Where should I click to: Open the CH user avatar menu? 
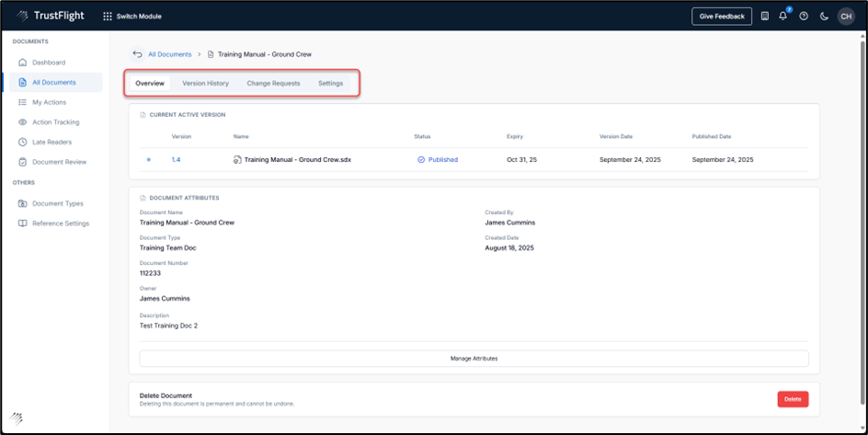[846, 16]
